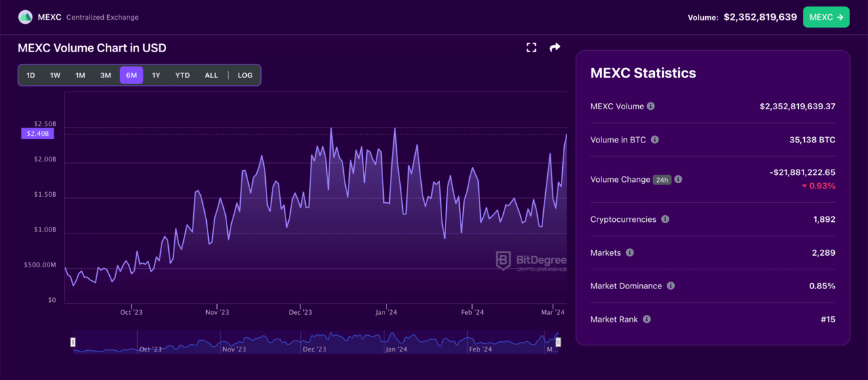Click the 24h badge beside Volume Change
Image resolution: width=868 pixels, height=380 pixels.
(x=662, y=180)
